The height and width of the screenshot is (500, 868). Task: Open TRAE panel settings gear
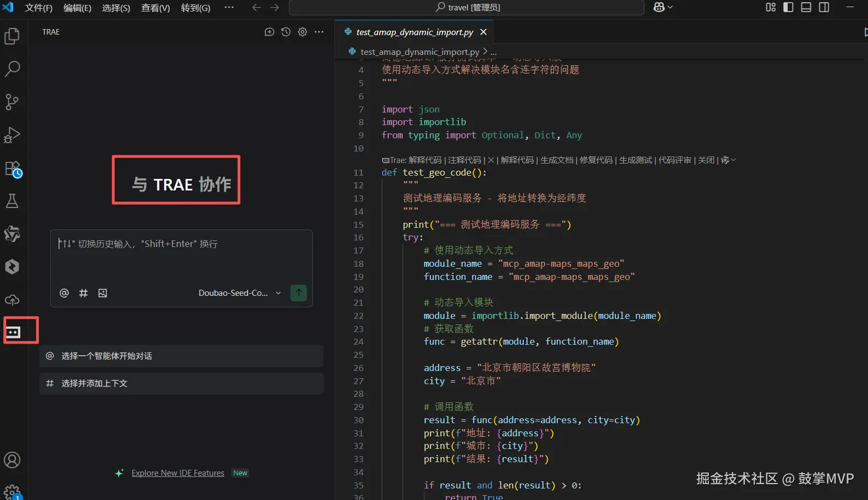(303, 32)
